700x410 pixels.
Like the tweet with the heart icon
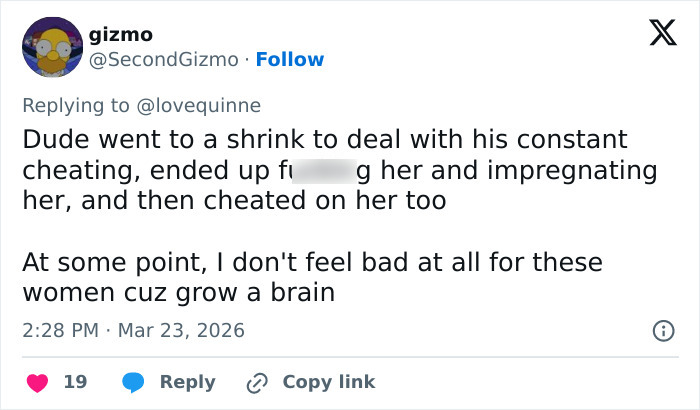35,382
